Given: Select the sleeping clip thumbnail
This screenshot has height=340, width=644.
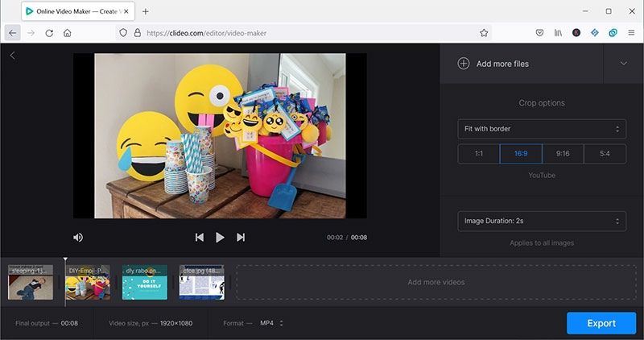Looking at the screenshot, I should pos(31,282).
